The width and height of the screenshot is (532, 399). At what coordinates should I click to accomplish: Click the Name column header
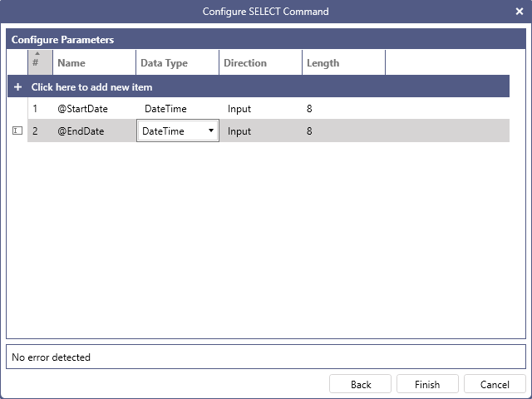click(94, 63)
